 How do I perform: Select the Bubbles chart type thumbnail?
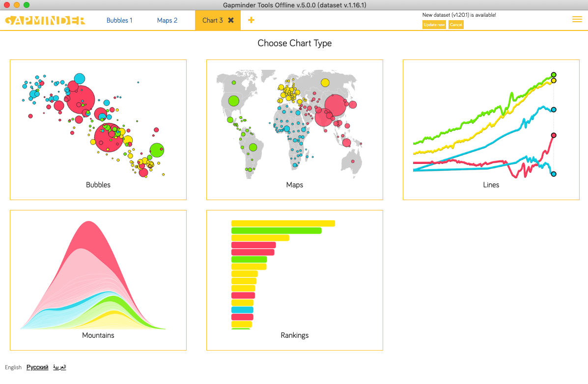(98, 129)
